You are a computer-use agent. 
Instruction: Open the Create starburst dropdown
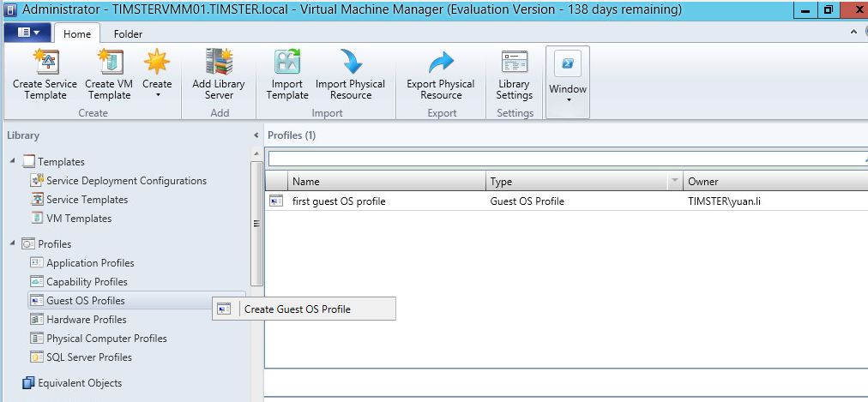click(x=157, y=75)
